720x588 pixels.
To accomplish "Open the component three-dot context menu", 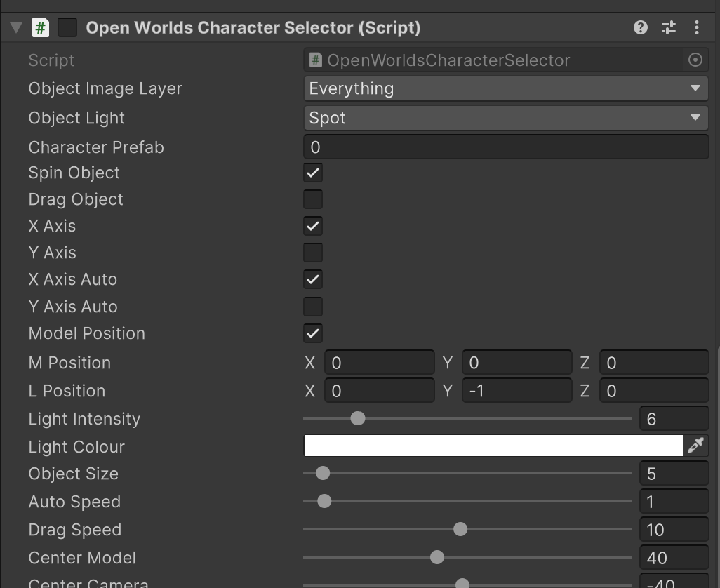I will 696,27.
